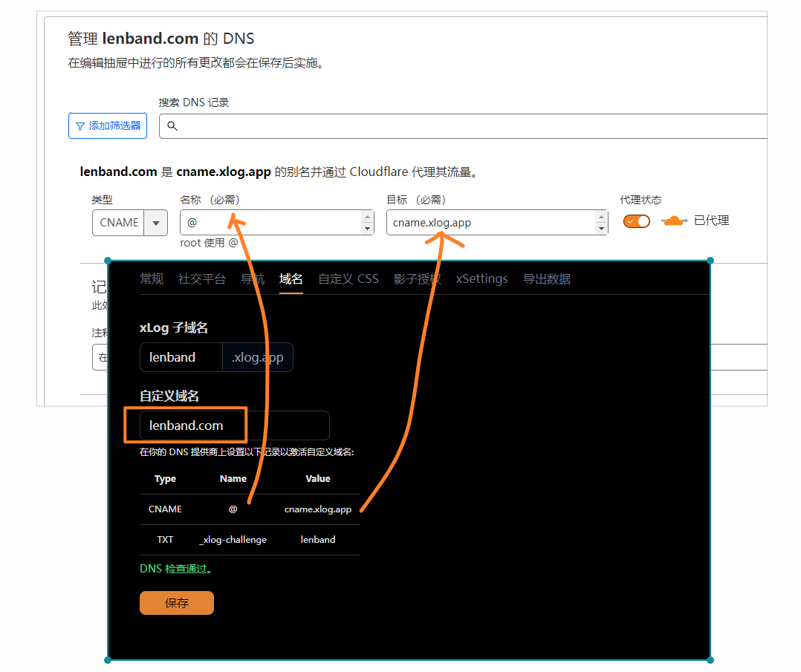801x672 pixels.
Task: Click the name field containing @
Action: [x=277, y=223]
